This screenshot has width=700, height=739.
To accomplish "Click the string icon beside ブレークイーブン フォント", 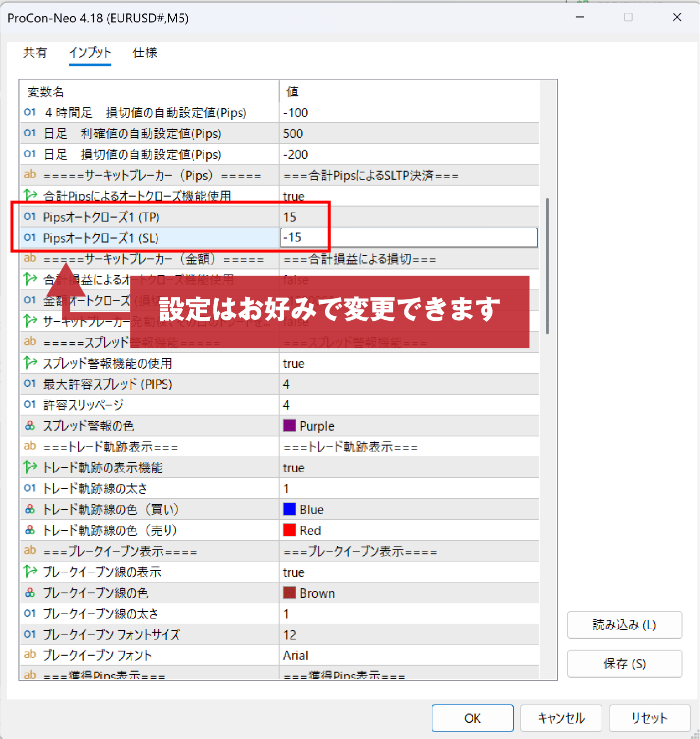I will (x=30, y=655).
